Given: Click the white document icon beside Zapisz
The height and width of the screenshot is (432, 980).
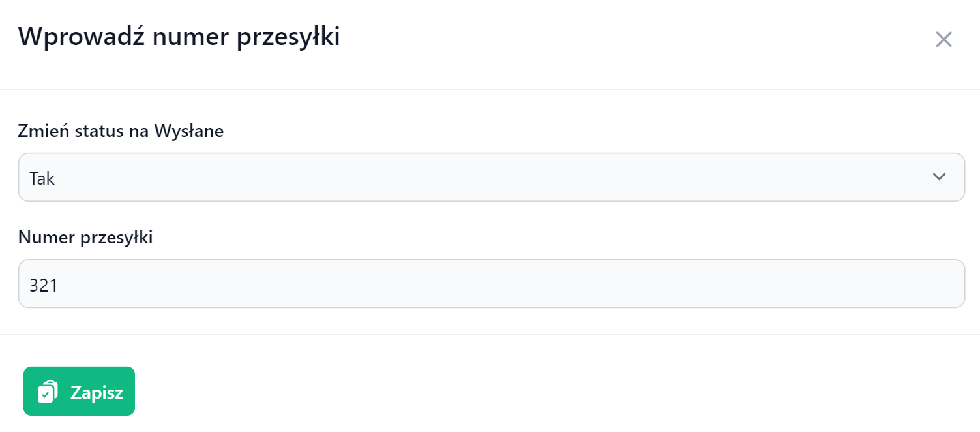Looking at the screenshot, I should pos(48,392).
